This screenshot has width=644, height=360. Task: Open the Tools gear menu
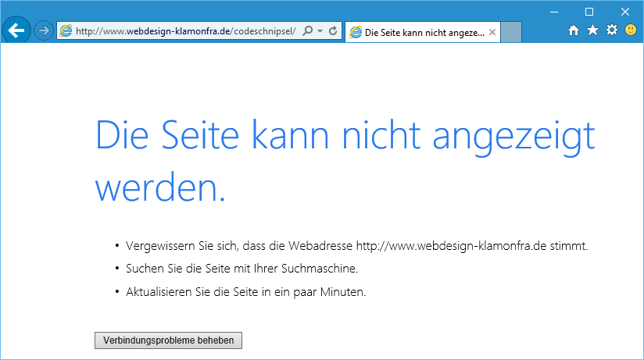[612, 30]
